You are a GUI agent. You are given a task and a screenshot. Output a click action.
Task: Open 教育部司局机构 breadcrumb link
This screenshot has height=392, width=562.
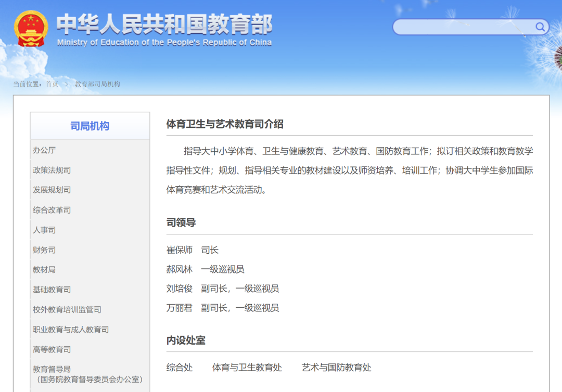click(x=97, y=84)
